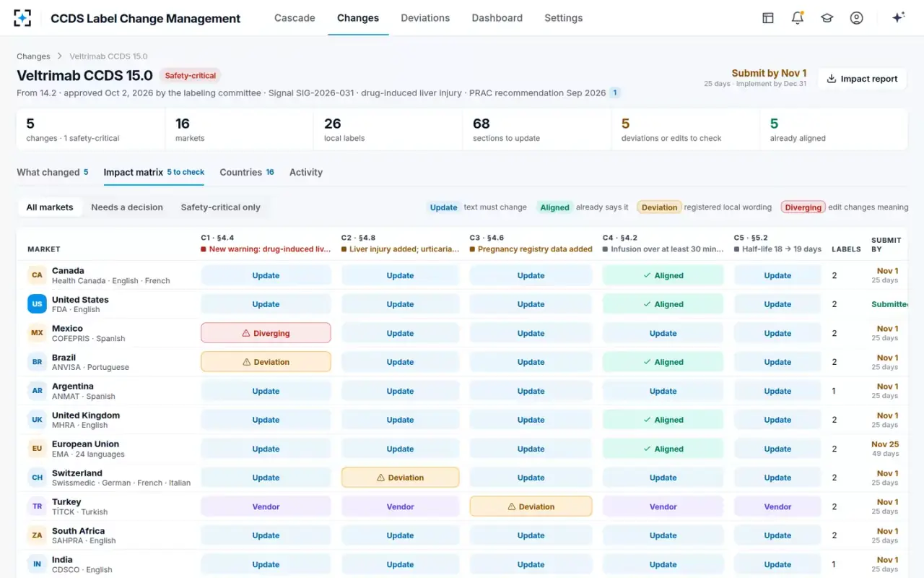Viewport: 924px width, 578px height.
Task: Go to the Cascade tab
Action: click(x=295, y=18)
